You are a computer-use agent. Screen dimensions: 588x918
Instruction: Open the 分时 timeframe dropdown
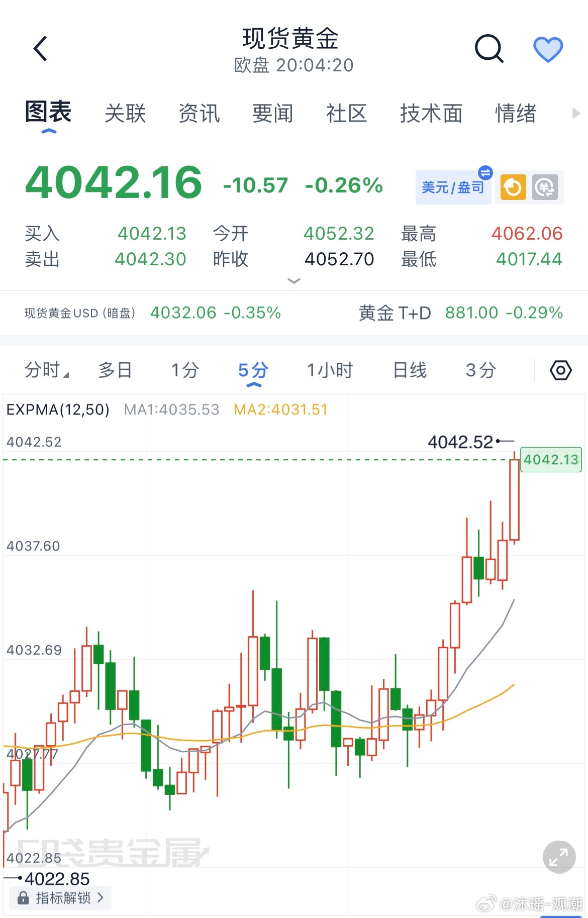click(x=47, y=370)
